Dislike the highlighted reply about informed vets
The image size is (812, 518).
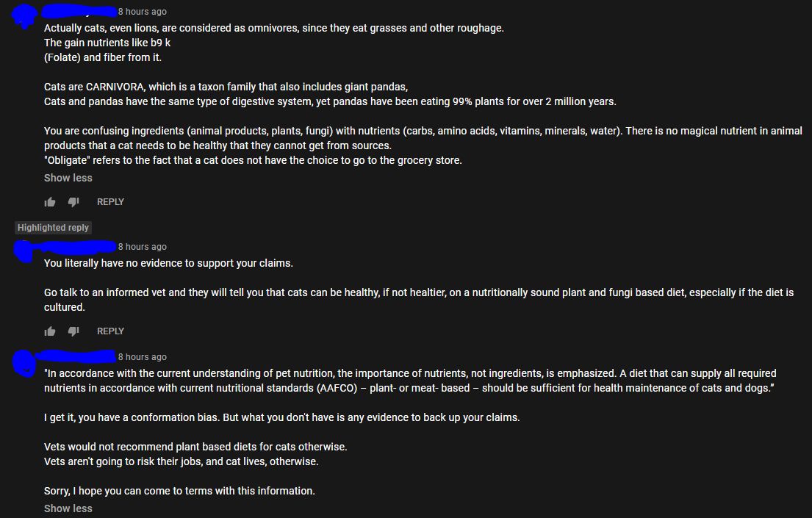click(73, 331)
